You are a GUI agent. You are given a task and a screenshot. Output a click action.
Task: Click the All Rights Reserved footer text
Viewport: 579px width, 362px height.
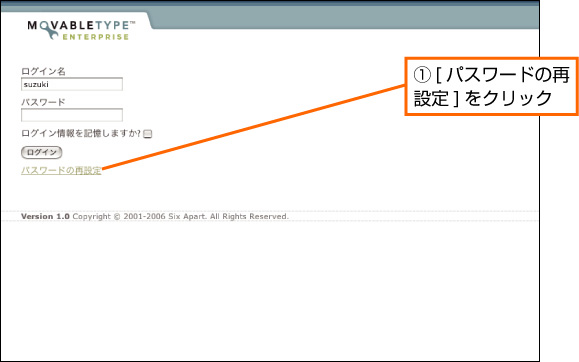(x=249, y=216)
